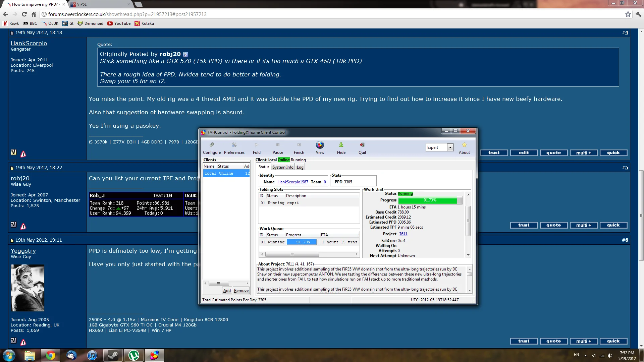The height and width of the screenshot is (362, 644).
Task: Open the robj20 profile link
Action: (x=20, y=178)
